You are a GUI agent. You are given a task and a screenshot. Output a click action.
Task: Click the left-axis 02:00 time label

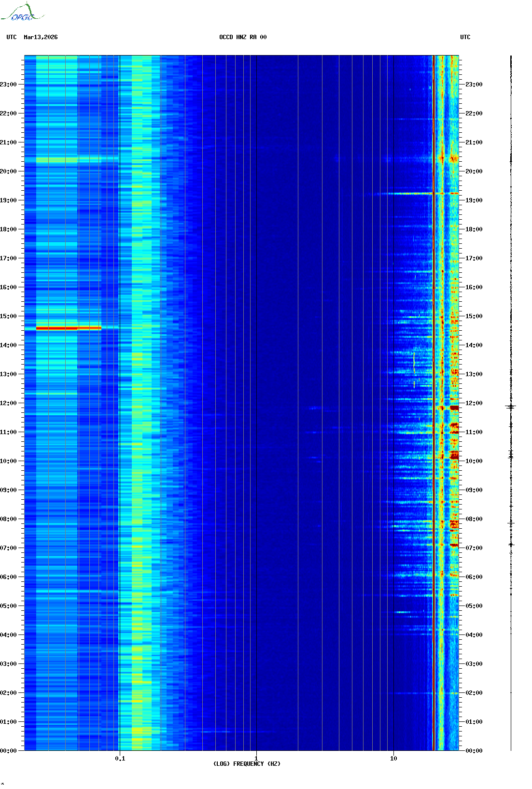[8, 693]
